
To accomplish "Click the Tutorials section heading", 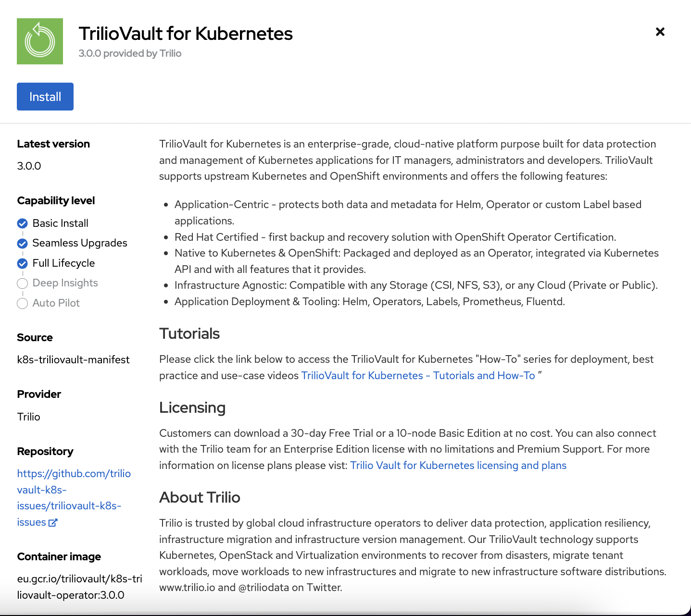I will pyautogui.click(x=189, y=334).
